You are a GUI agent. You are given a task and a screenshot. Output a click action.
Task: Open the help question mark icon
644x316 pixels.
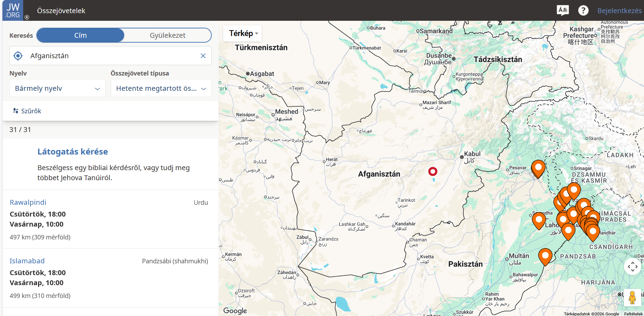click(583, 10)
